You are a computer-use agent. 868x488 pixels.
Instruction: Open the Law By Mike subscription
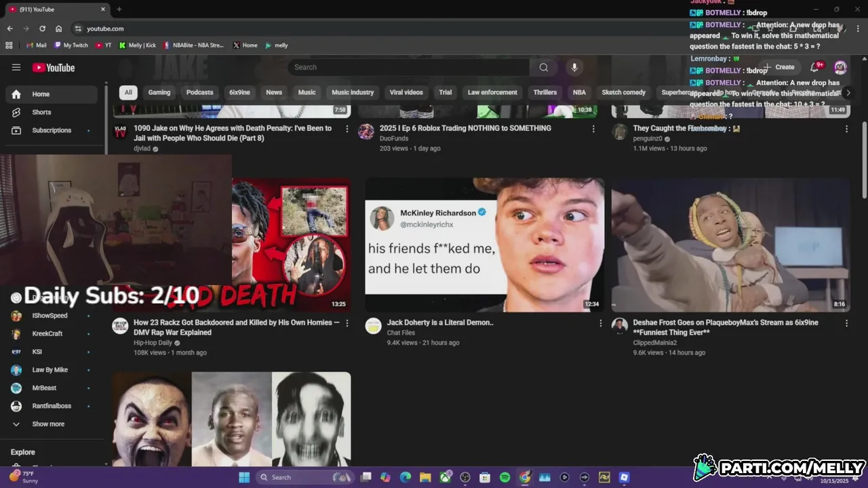click(x=52, y=369)
